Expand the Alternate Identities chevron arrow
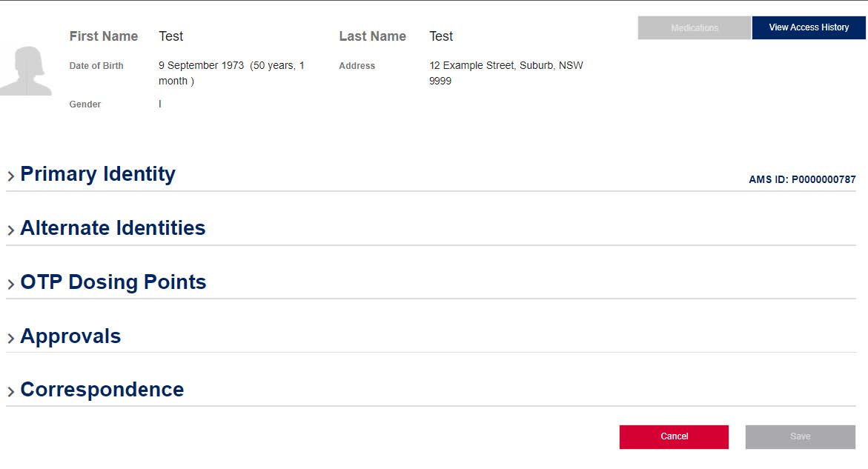868x469 pixels. (11, 230)
